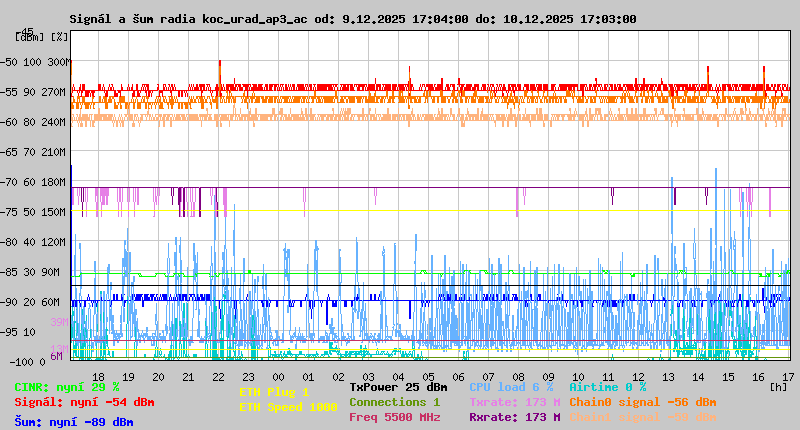Image resolution: width=800 pixels, height=430 pixels.
Task: Select the Freq 5500 MHz legend label
Action: (x=394, y=417)
